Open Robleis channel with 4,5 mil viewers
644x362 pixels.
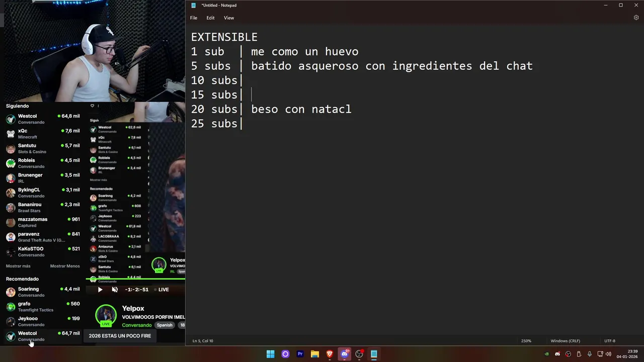(43, 163)
